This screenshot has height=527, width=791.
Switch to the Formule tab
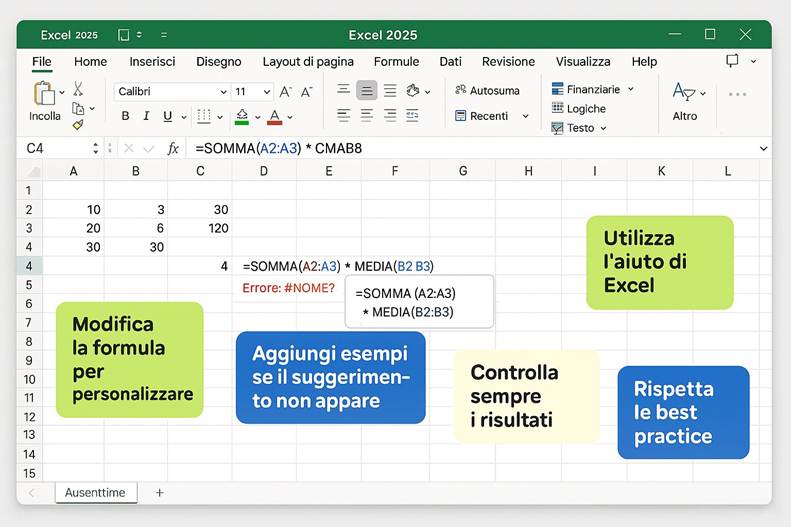397,62
